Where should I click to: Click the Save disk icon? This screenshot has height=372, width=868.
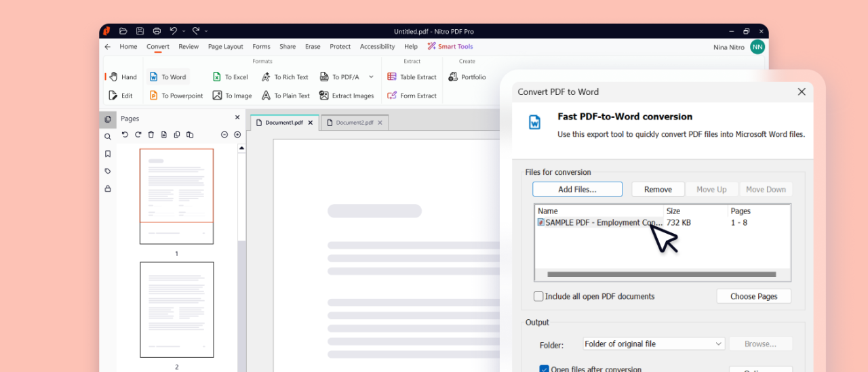point(140,31)
